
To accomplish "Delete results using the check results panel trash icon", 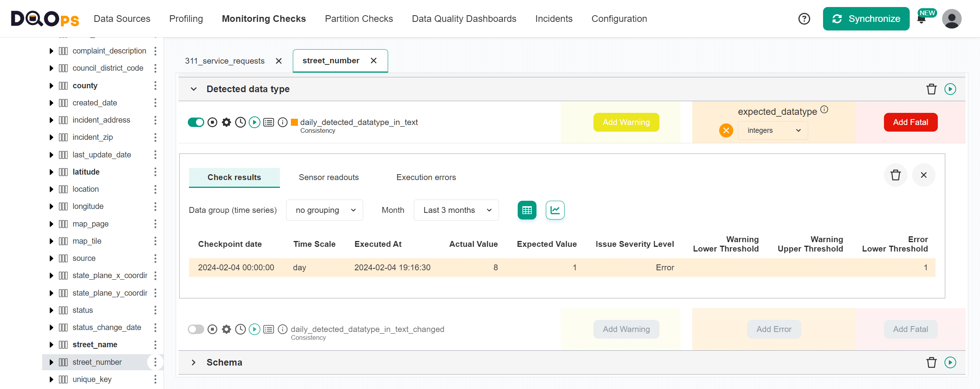I will (x=895, y=175).
